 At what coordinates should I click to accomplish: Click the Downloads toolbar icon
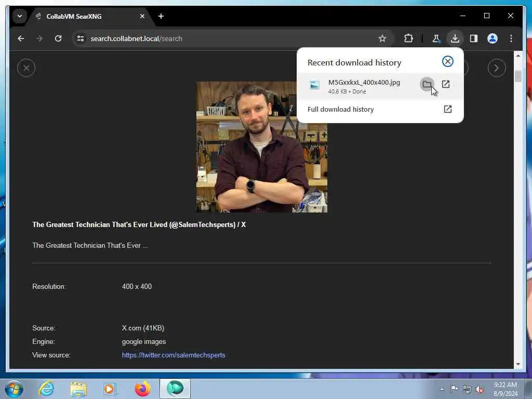[455, 38]
